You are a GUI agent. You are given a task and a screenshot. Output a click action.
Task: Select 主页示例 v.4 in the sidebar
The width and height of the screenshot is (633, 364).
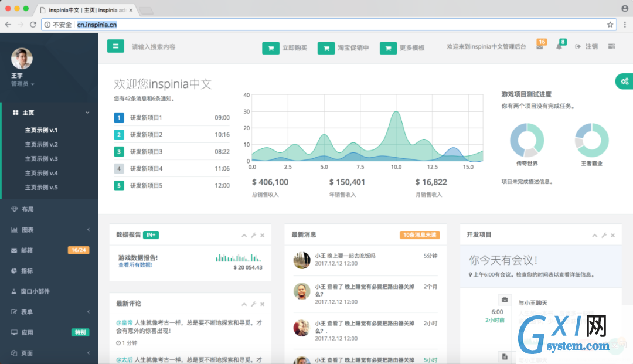pyautogui.click(x=41, y=173)
